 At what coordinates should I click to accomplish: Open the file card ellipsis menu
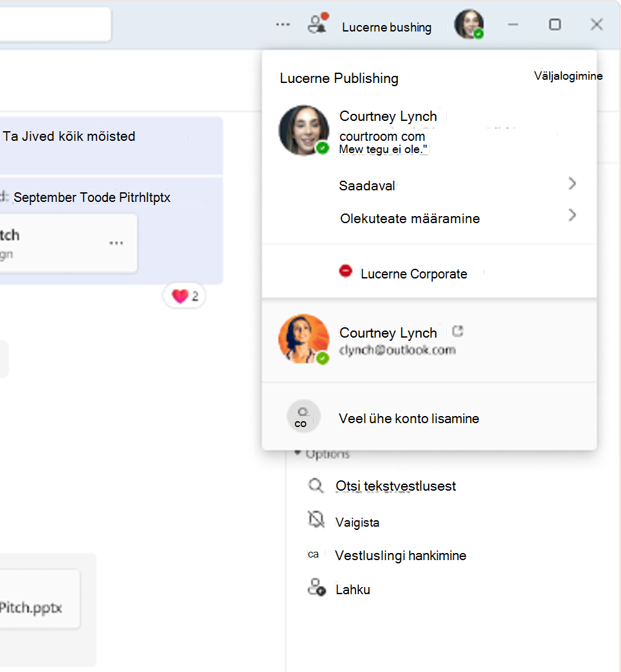(x=116, y=243)
